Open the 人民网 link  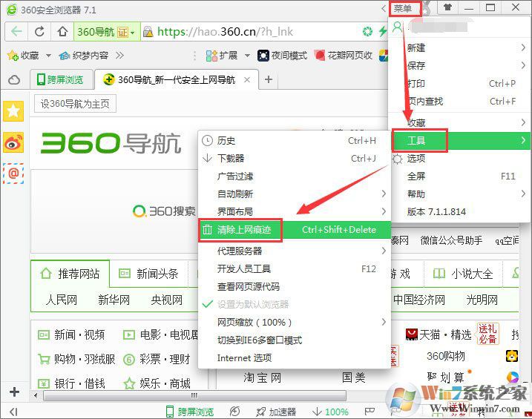coord(62,300)
